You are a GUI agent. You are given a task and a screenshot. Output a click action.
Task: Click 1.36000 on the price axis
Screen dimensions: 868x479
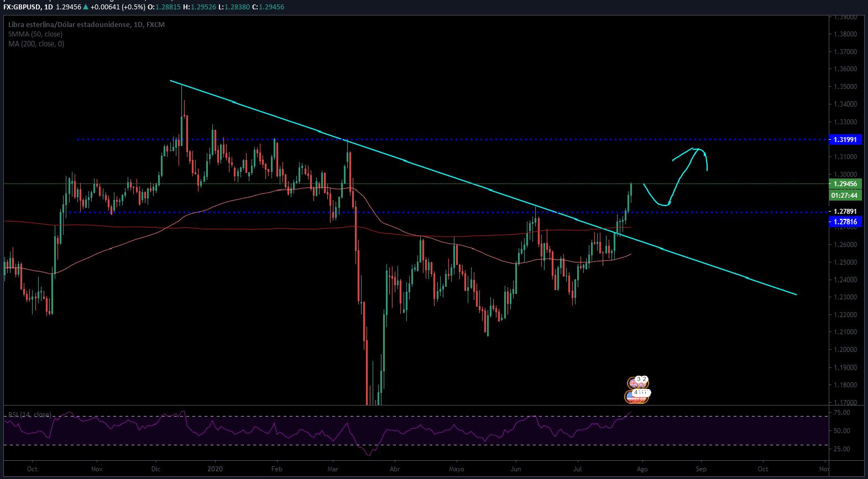(845, 69)
